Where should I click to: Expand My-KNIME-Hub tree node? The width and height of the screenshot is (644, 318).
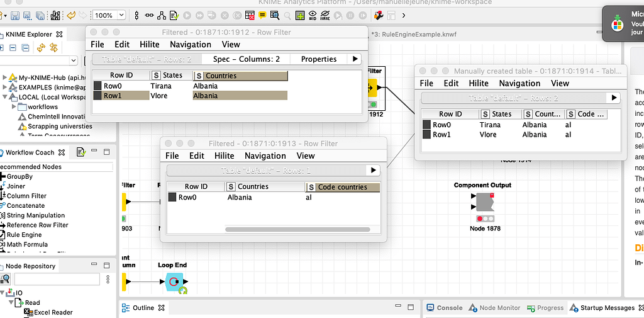(4, 77)
